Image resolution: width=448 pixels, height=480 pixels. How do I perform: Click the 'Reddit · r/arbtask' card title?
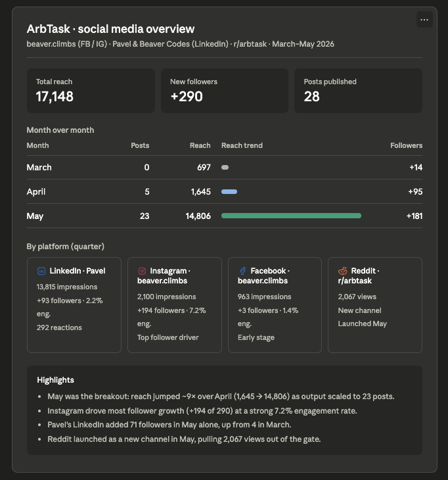pyautogui.click(x=359, y=276)
